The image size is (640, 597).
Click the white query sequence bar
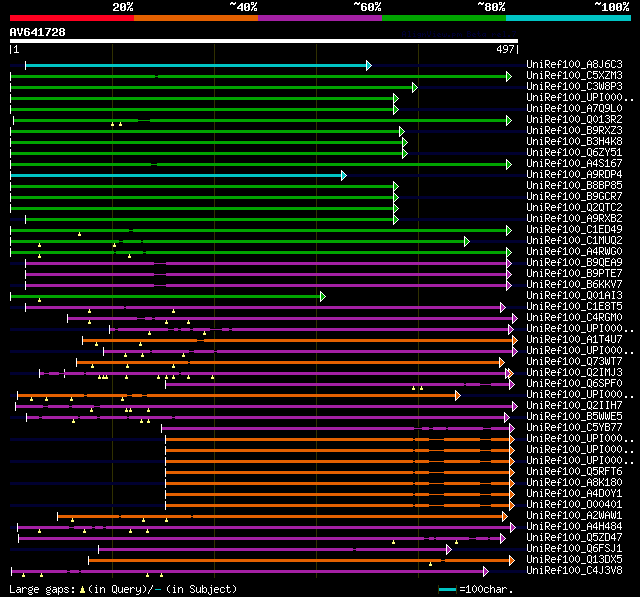click(x=264, y=41)
